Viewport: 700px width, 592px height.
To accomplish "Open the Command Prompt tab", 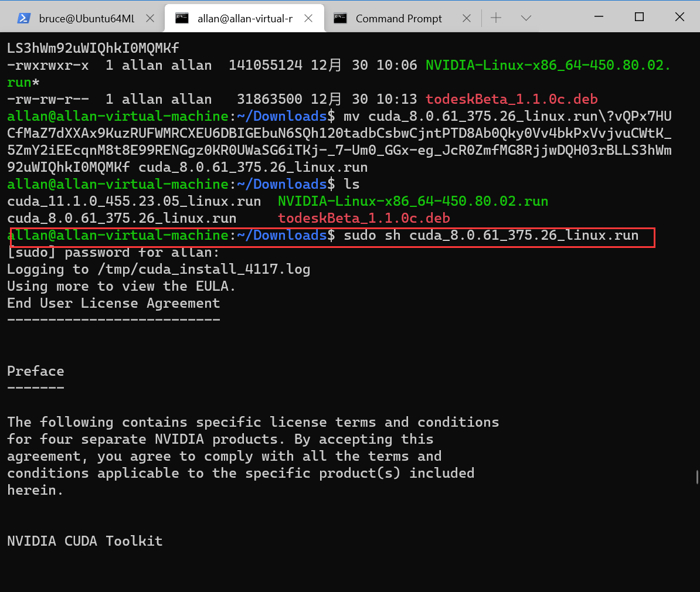I will pyautogui.click(x=398, y=18).
